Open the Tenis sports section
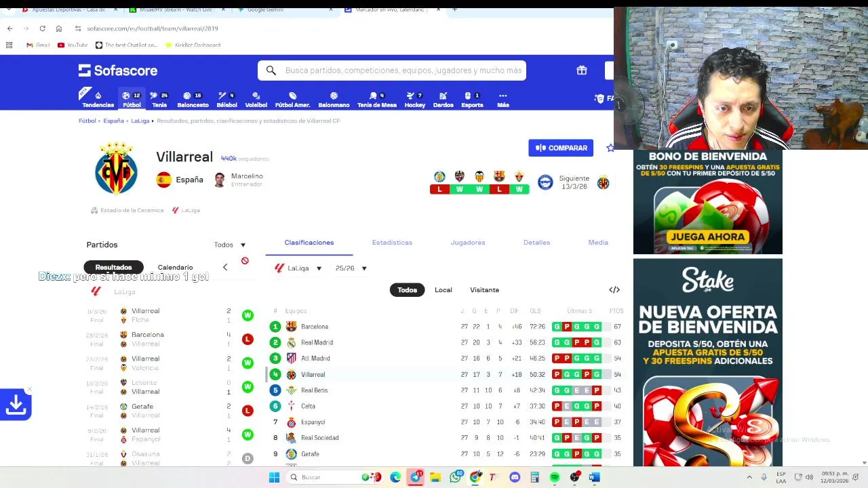This screenshot has height=488, width=868. click(159, 100)
